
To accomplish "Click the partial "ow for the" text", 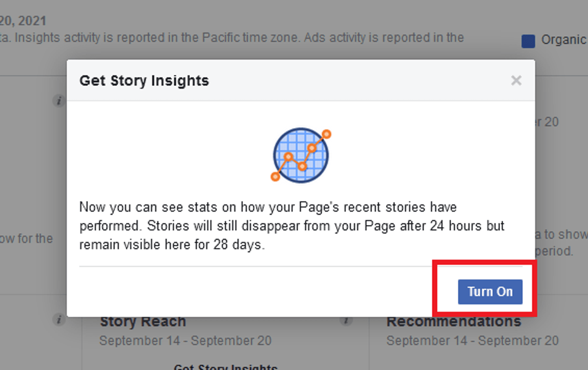I will coord(26,238).
